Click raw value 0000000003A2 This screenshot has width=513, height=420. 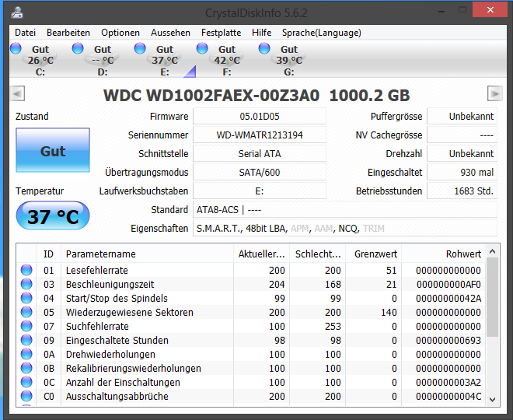[x=448, y=383]
